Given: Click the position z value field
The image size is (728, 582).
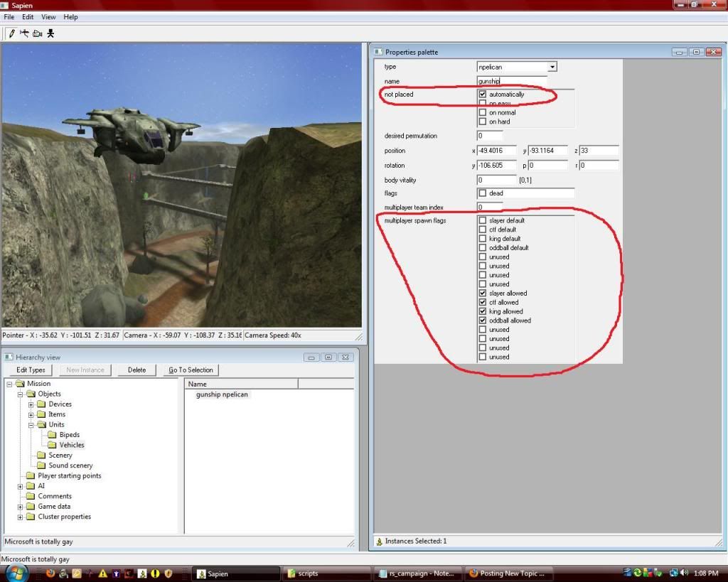Looking at the screenshot, I should click(599, 151).
